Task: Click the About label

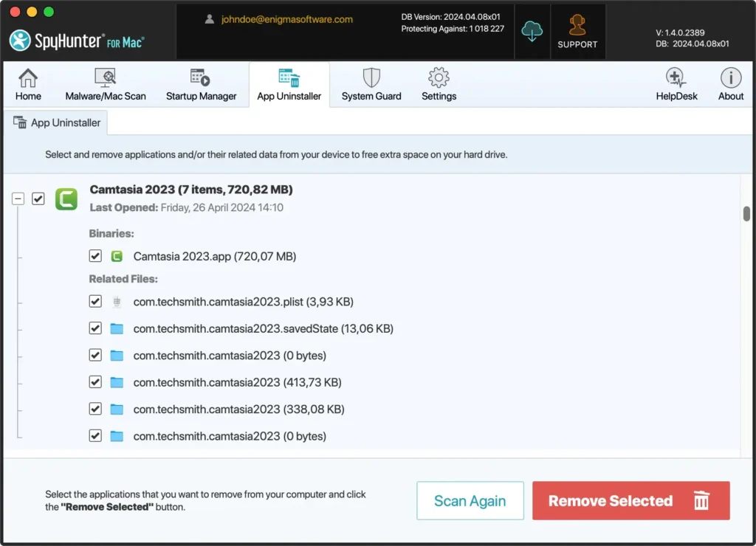Action: (731, 96)
